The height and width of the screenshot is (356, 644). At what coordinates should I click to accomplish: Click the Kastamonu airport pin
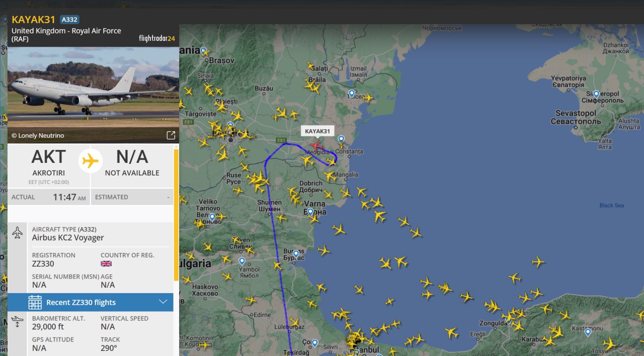point(588,332)
